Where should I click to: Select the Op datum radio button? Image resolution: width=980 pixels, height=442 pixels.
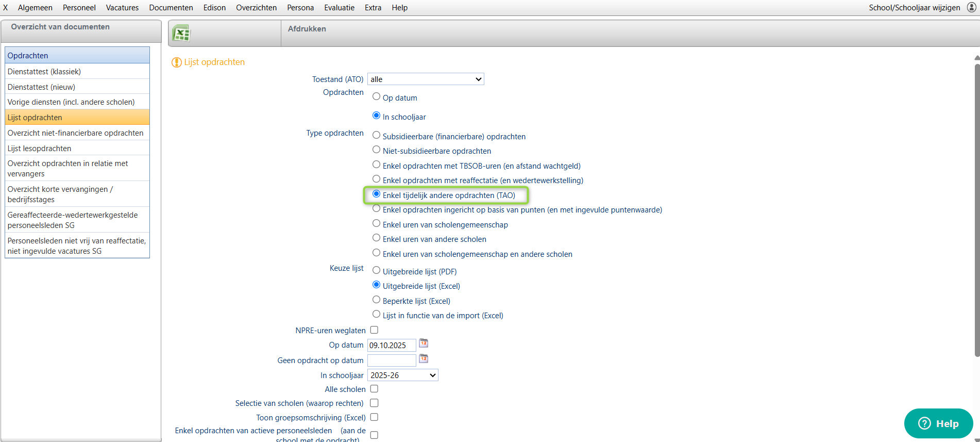coord(377,96)
